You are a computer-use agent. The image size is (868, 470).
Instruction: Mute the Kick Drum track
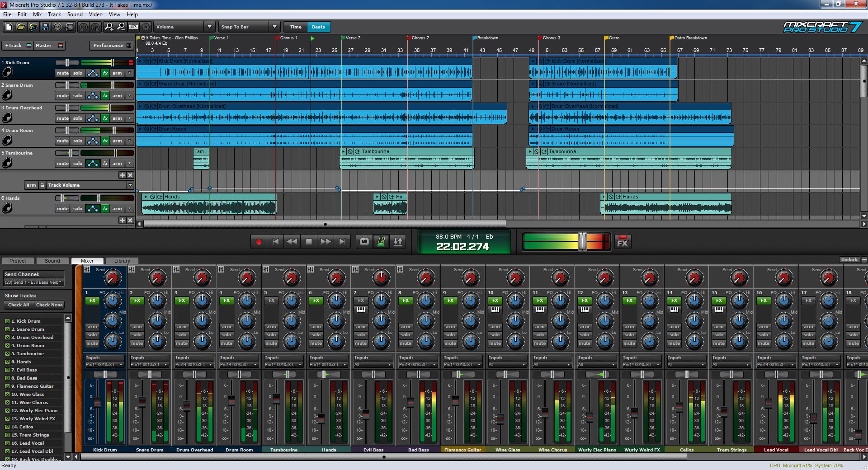(x=63, y=73)
